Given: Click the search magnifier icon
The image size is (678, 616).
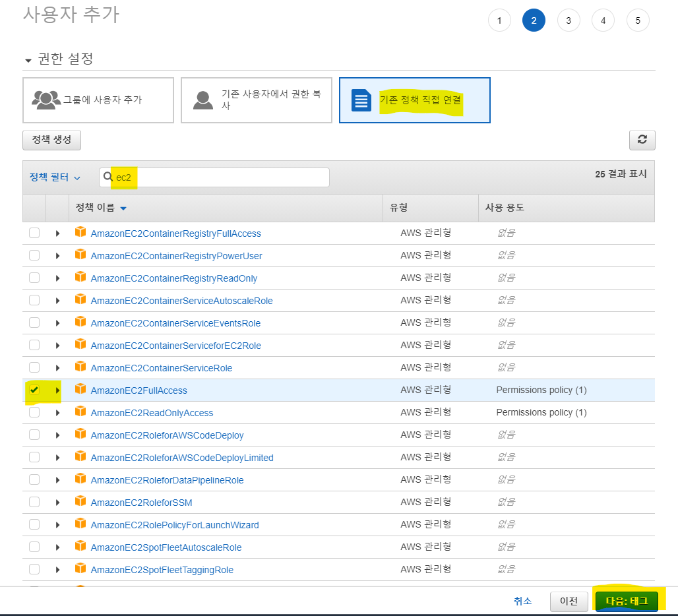Looking at the screenshot, I should (x=108, y=177).
